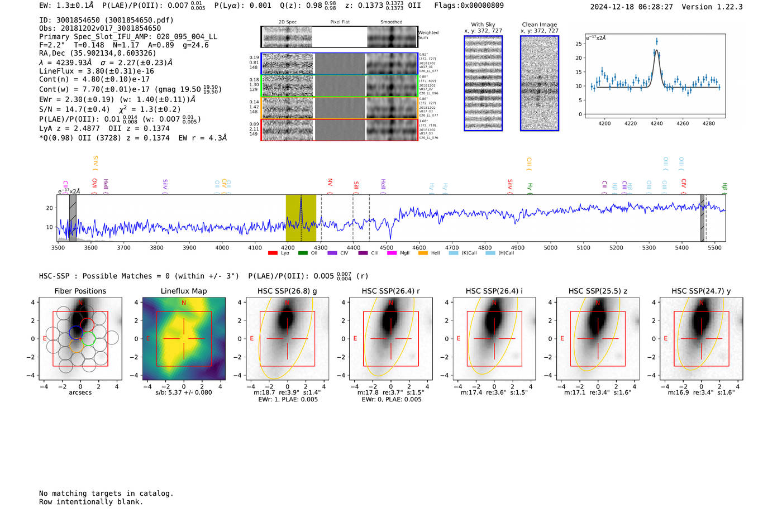Open the HSC SSP(24.7) y cutout
This screenshot has height=532, width=782.
(x=702, y=338)
